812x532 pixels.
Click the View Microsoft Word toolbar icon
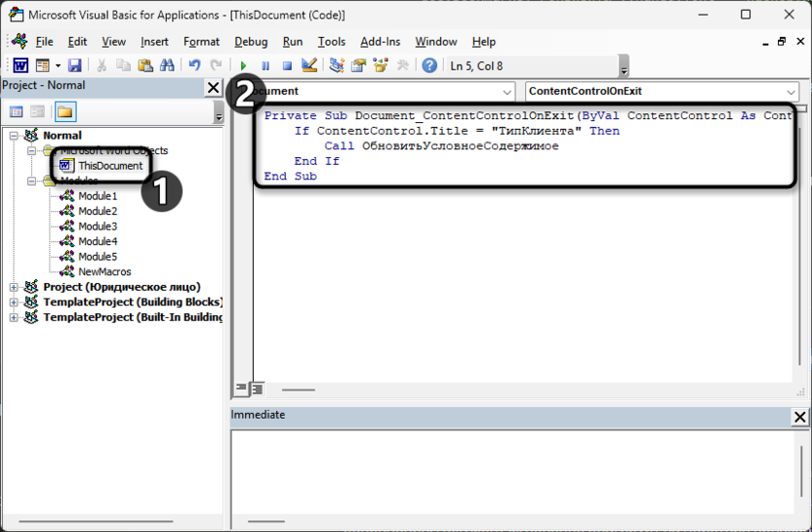point(20,65)
